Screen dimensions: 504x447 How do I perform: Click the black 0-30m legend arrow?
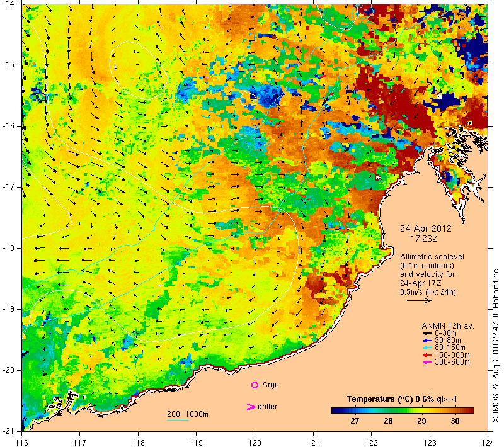pyautogui.click(x=427, y=333)
